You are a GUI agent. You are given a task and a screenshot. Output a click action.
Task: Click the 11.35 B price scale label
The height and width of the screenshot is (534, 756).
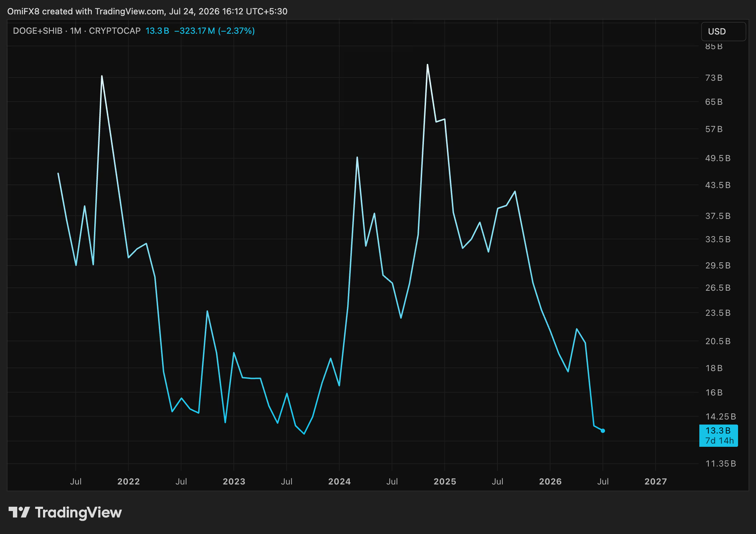tap(720, 464)
